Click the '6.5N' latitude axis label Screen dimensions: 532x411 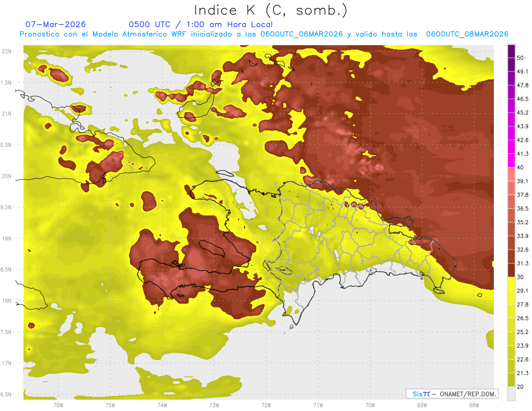coord(6,394)
